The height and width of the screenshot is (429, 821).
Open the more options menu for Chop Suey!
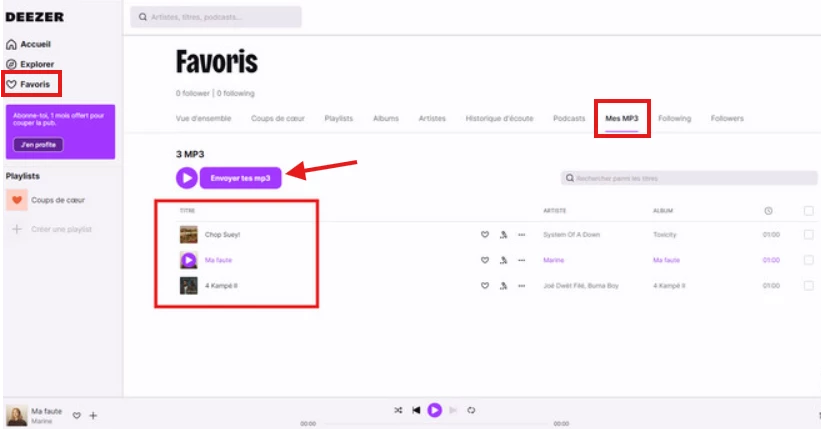click(x=522, y=235)
